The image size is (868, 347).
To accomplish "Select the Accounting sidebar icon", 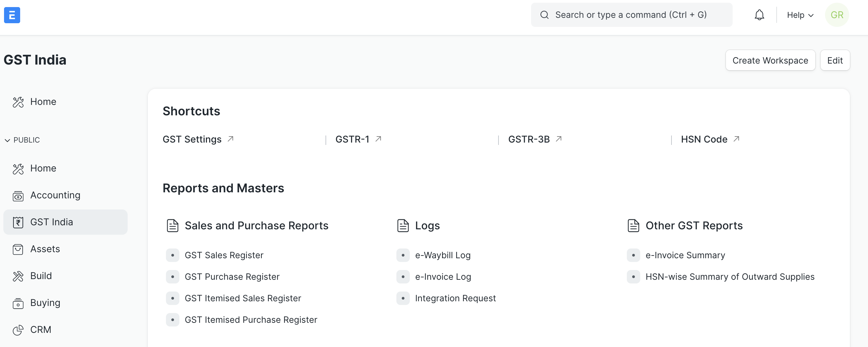I will (18, 196).
